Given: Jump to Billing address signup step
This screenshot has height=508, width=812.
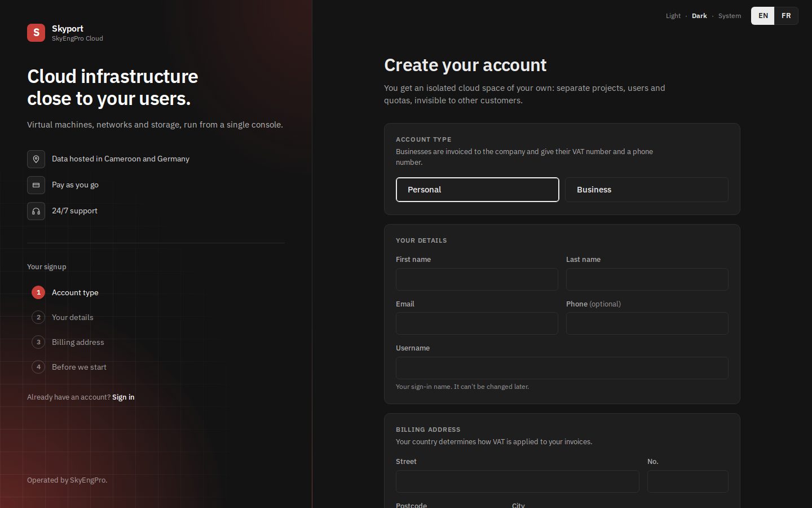Looking at the screenshot, I should click(x=78, y=342).
